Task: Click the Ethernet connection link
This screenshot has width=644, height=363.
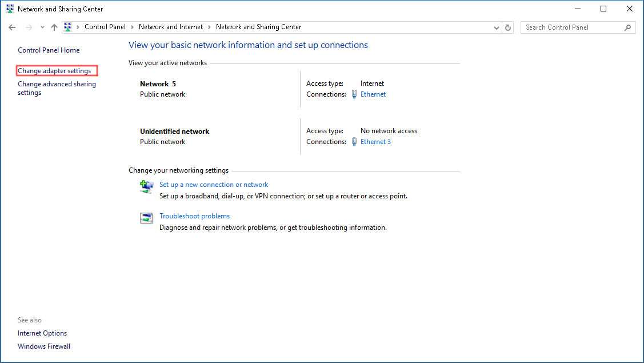Action: [x=373, y=94]
